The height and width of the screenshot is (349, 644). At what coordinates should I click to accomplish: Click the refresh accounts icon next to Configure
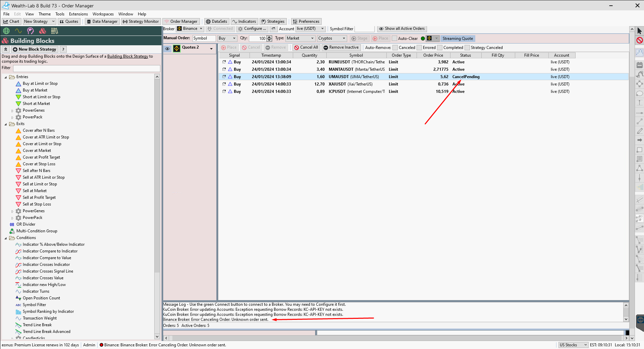pos(274,29)
